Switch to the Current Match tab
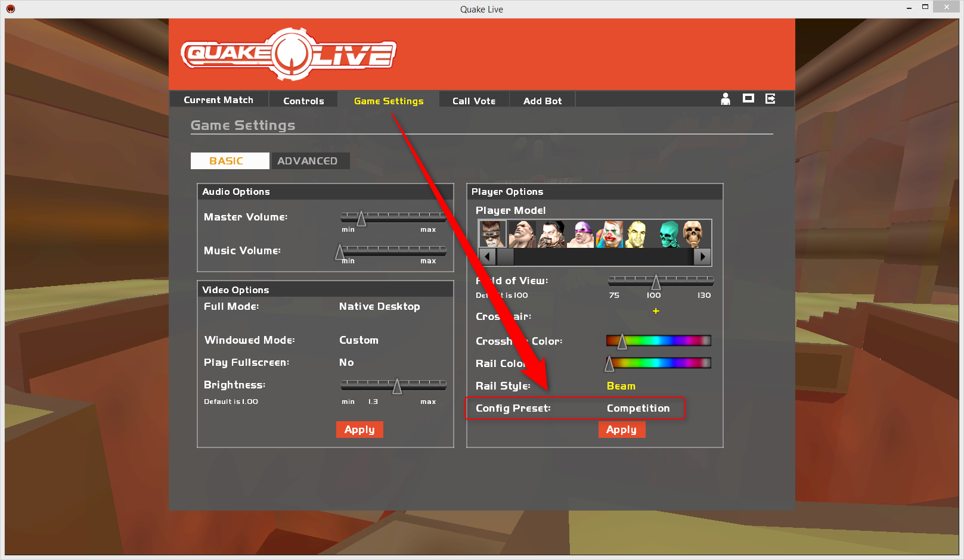 tap(218, 100)
